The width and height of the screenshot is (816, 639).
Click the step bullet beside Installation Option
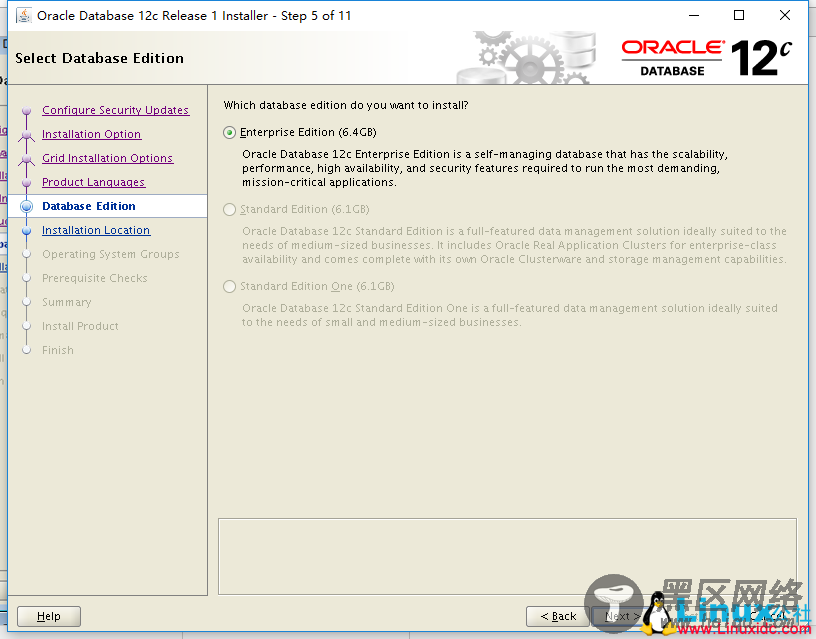(x=27, y=135)
